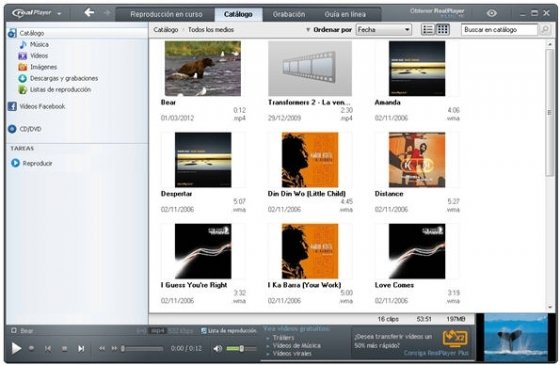Open the Vídeos virales link
560x365 pixels.
pyautogui.click(x=292, y=353)
